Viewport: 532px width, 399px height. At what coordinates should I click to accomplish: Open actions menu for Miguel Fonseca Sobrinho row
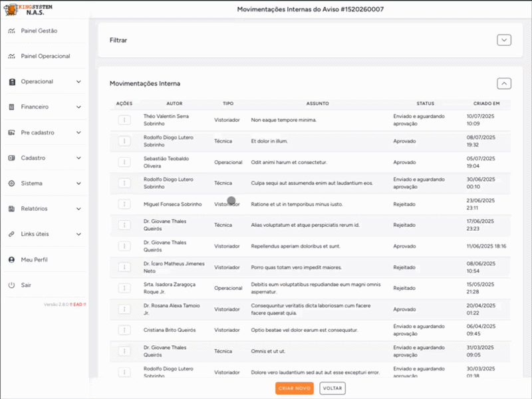(x=124, y=204)
